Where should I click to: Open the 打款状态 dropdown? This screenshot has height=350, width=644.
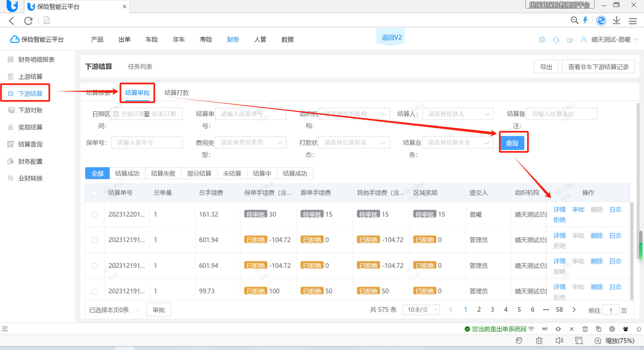(354, 142)
